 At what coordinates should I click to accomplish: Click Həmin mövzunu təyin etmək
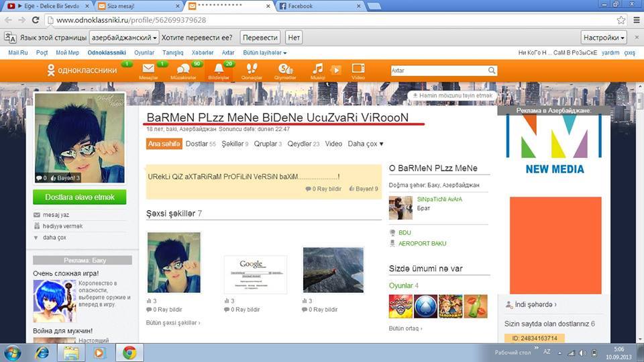[452, 95]
